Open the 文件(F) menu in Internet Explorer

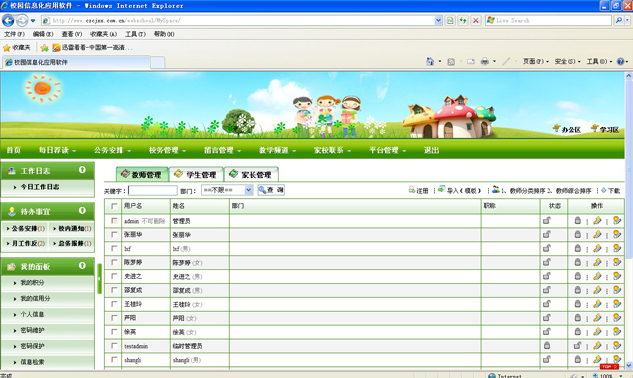[x=14, y=34]
